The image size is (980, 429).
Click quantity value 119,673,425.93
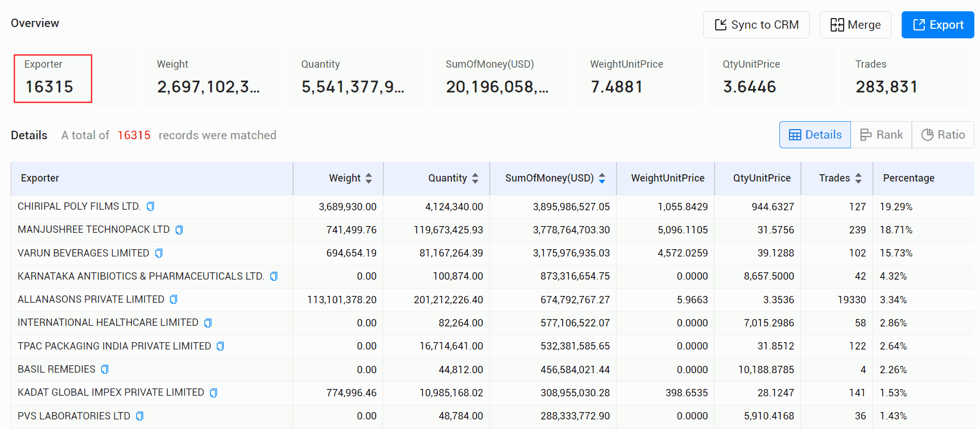pos(449,230)
